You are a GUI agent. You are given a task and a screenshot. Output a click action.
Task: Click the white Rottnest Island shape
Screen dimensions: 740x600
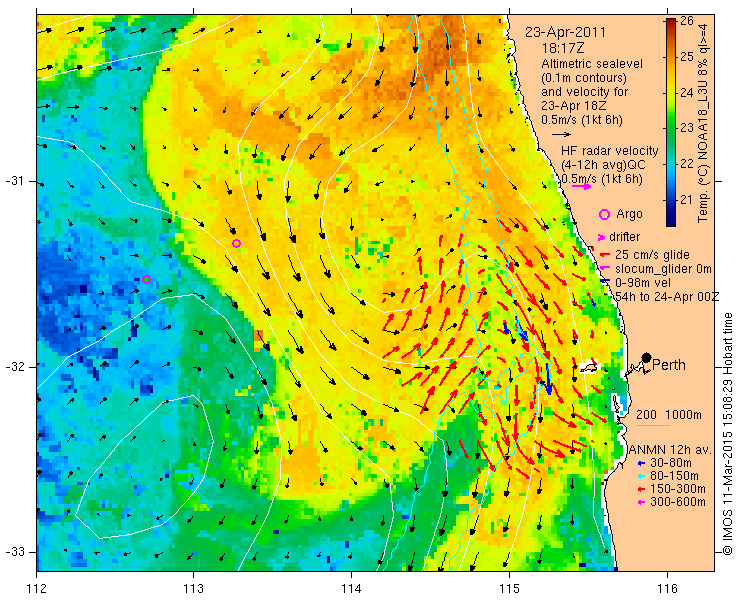tap(588, 367)
